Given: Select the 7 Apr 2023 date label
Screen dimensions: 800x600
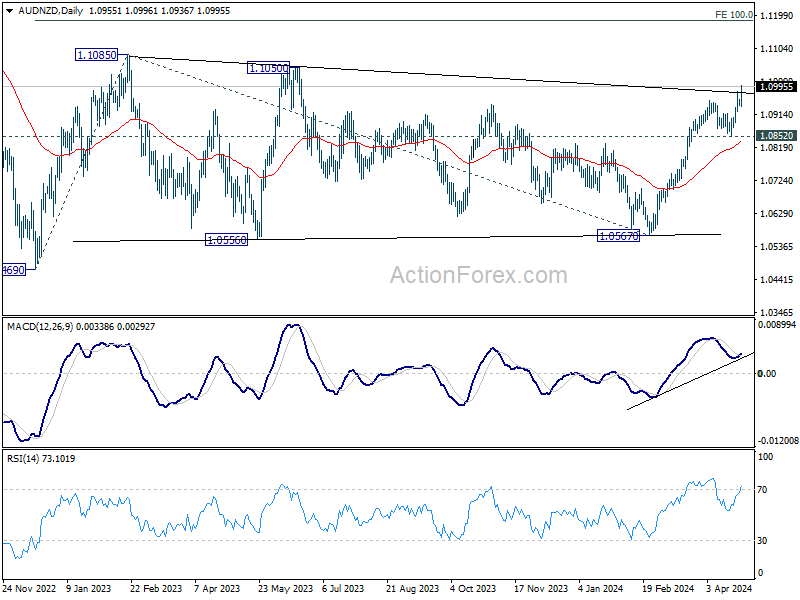Looking at the screenshot, I should (x=217, y=588).
